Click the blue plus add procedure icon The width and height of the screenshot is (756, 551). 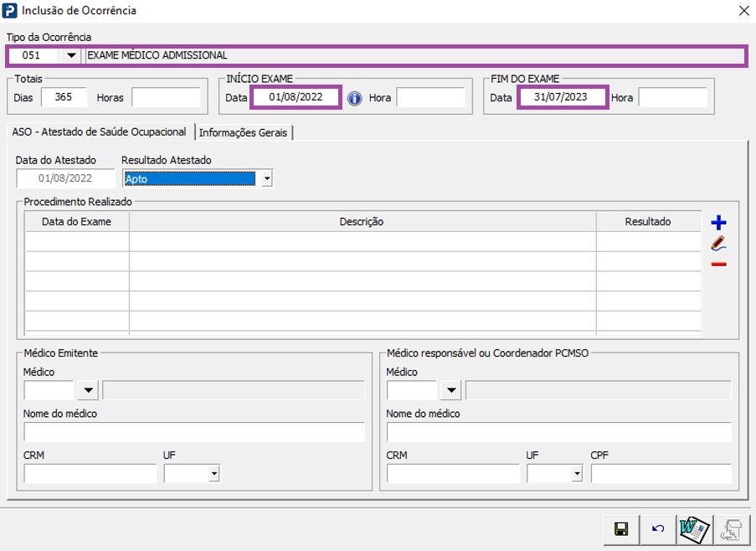(717, 223)
